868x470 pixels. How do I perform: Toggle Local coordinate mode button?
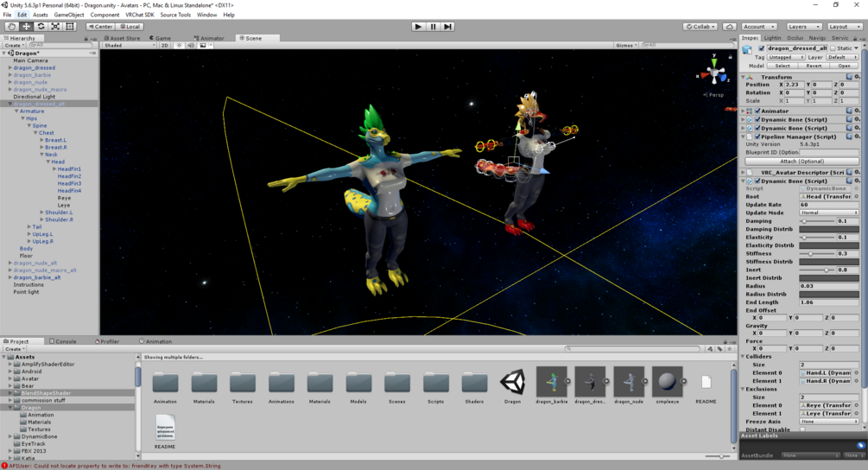[x=130, y=27]
